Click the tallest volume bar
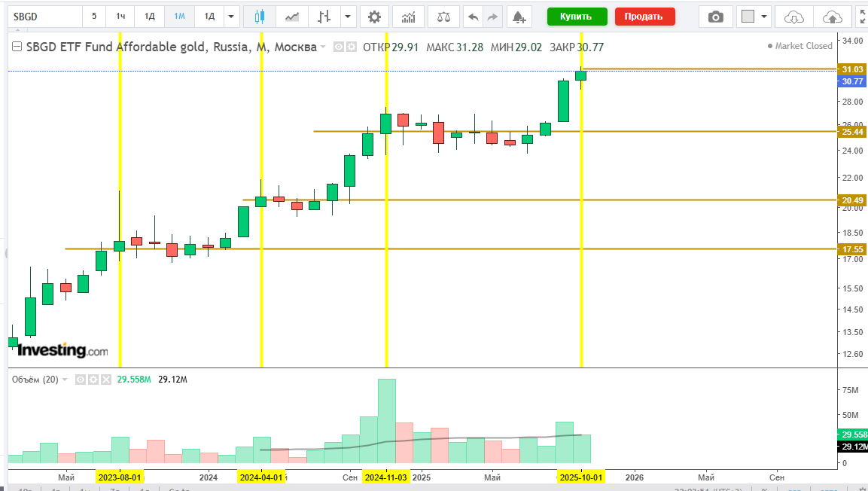 pos(387,421)
